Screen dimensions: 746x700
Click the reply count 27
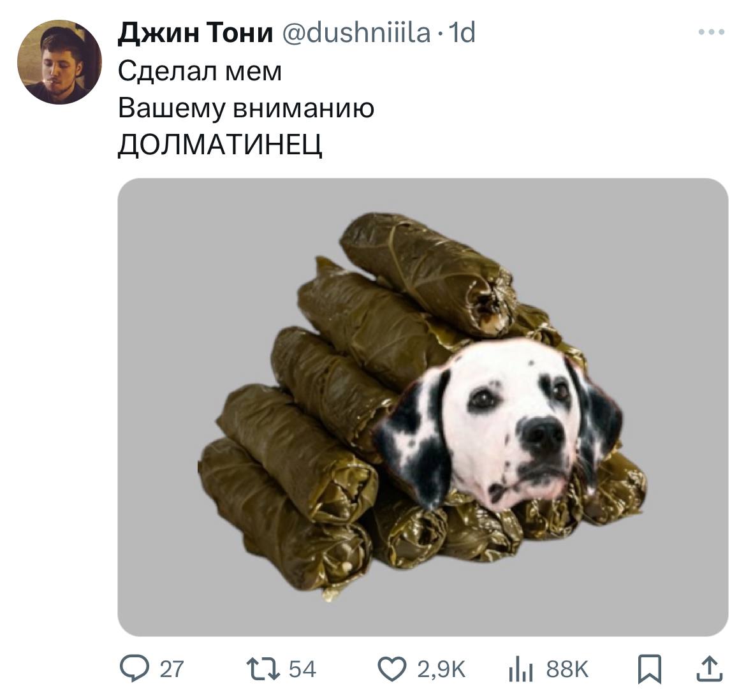click(172, 669)
